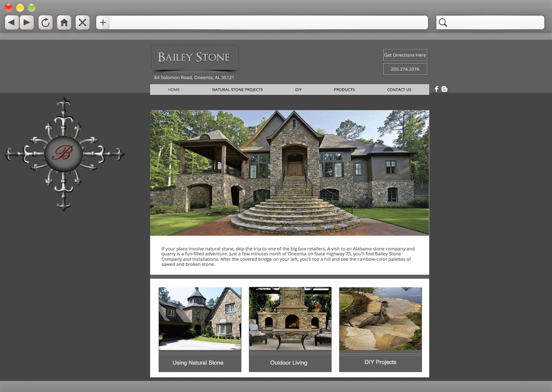Viewport: 552px width, 392px height.
Task: Click the yellow minimize window dot
Action: coord(20,7)
